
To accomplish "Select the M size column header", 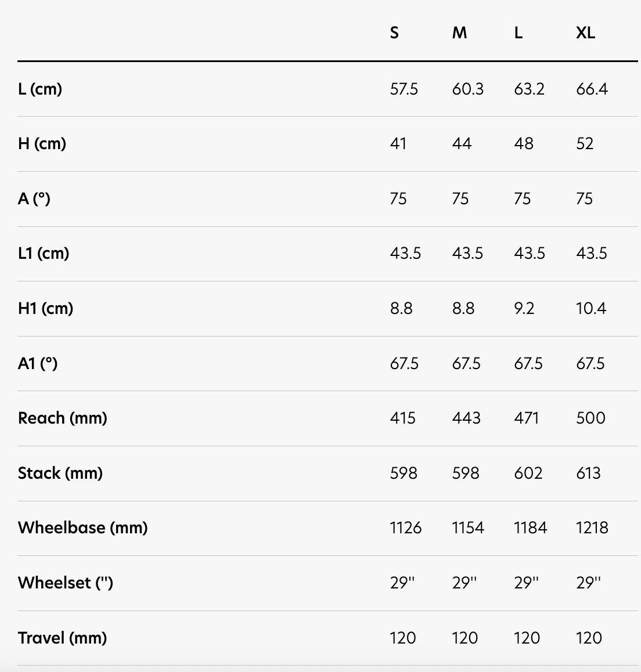I will pyautogui.click(x=459, y=33).
